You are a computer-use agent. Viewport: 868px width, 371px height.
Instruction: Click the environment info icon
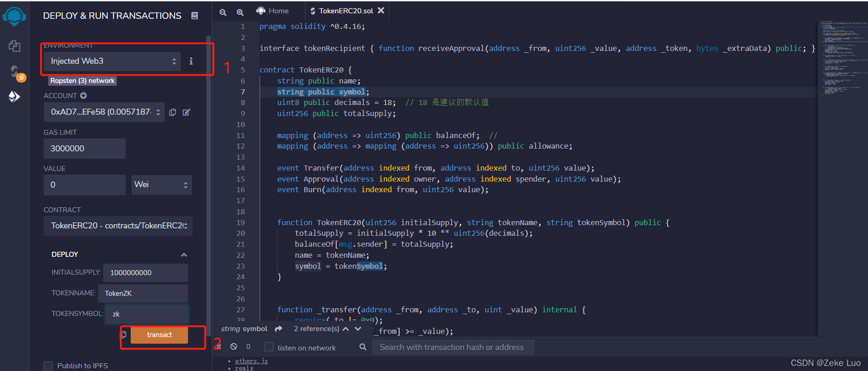191,61
